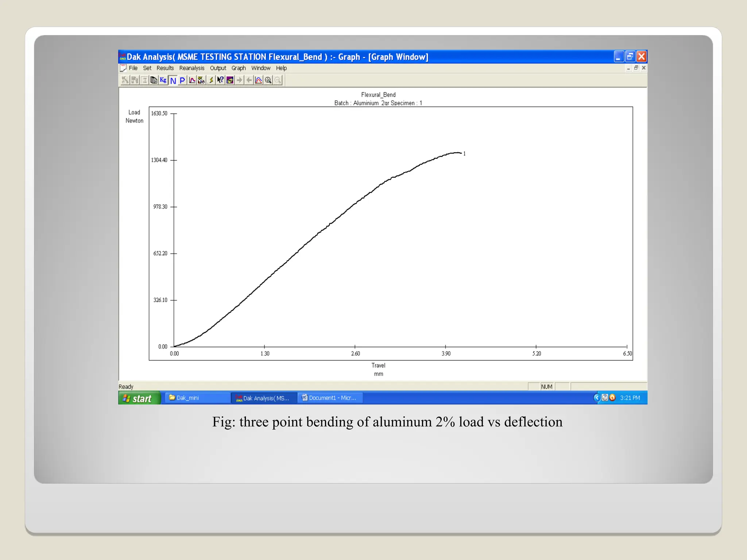Click the 1.30 travel axis label
The width and height of the screenshot is (747, 560).
(x=265, y=354)
